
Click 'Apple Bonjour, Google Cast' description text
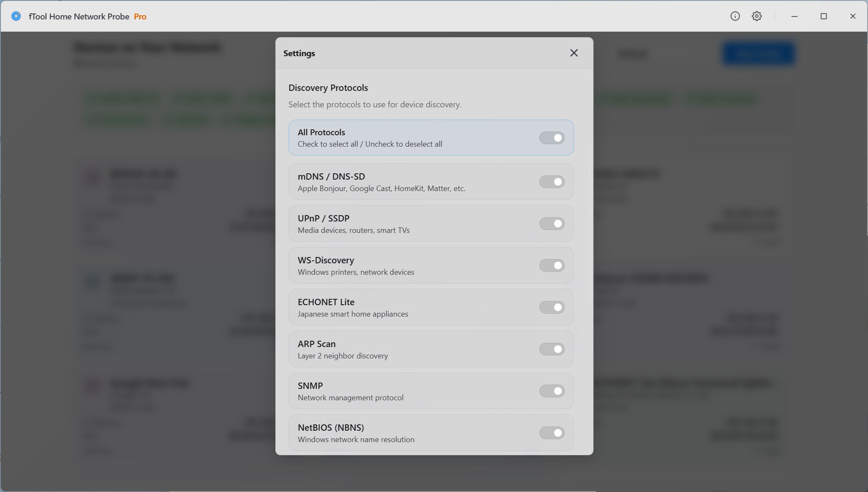pyautogui.click(x=382, y=189)
